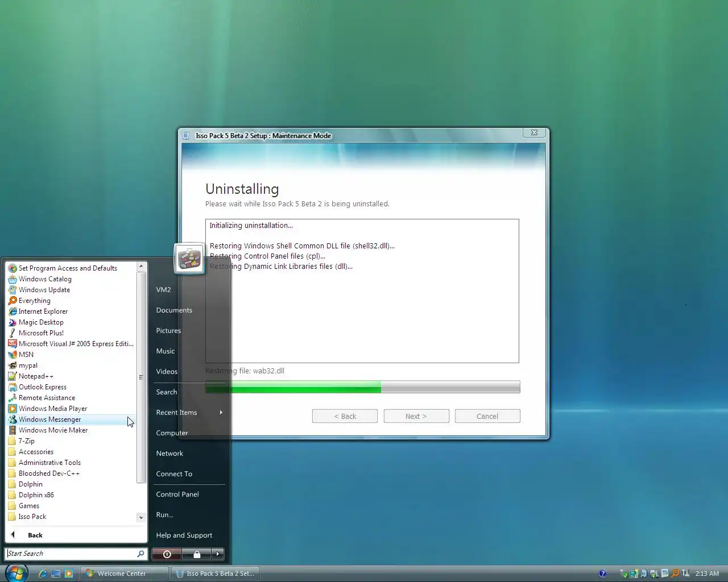This screenshot has width=728, height=582.
Task: Open Pictures from the Start menu
Action: [189, 330]
